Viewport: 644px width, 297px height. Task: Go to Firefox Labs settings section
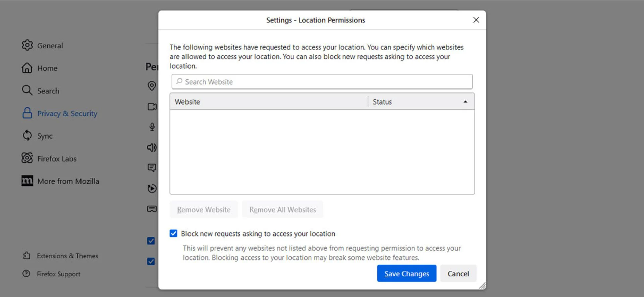(57, 159)
